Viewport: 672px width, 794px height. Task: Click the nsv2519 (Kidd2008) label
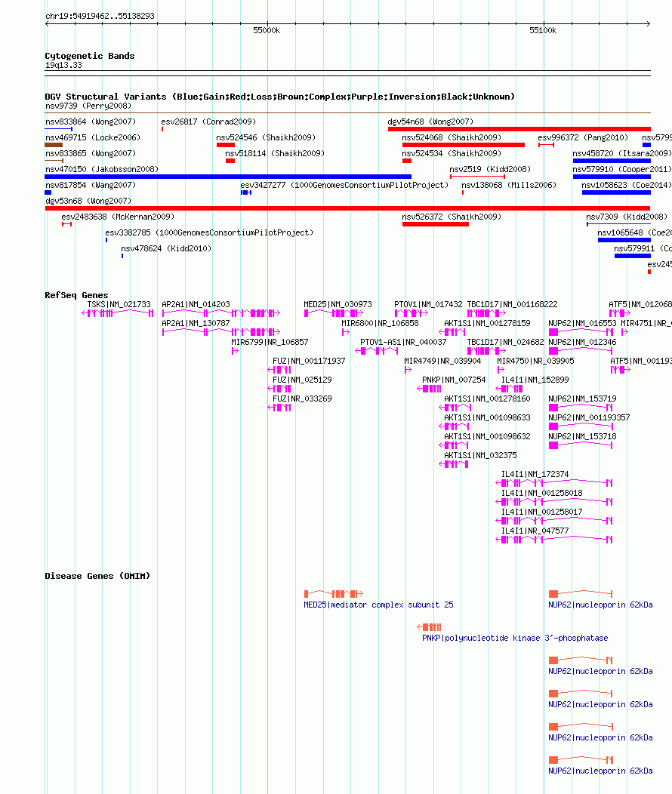pos(490,169)
